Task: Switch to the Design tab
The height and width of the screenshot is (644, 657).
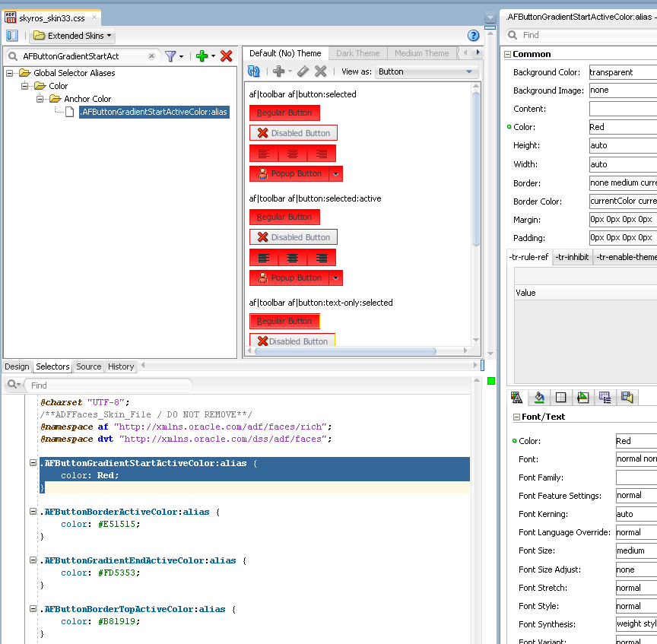Action: point(17,366)
